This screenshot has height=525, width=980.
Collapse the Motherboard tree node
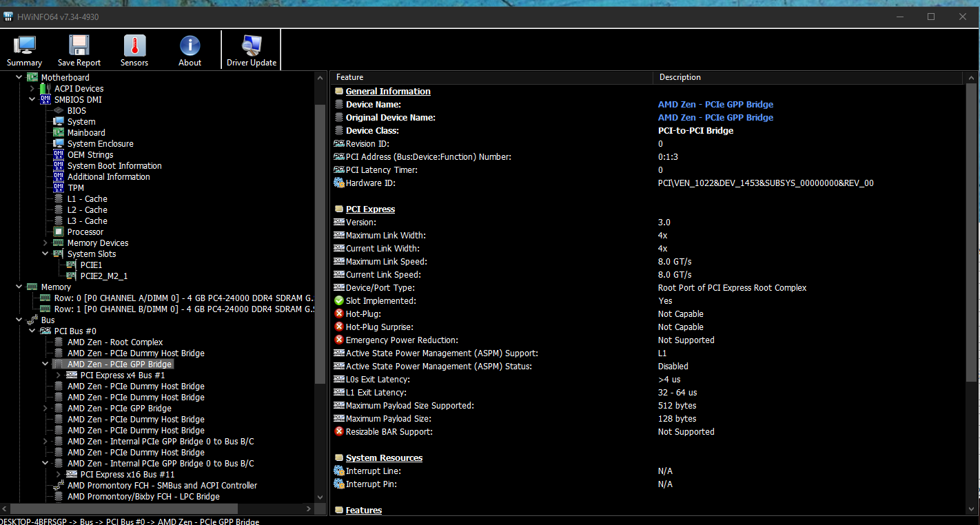tap(19, 77)
